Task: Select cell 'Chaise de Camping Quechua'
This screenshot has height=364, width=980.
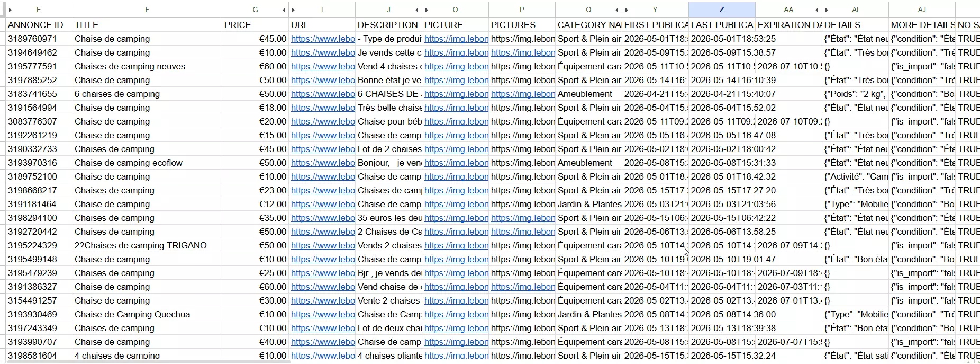Action: [x=147, y=314]
